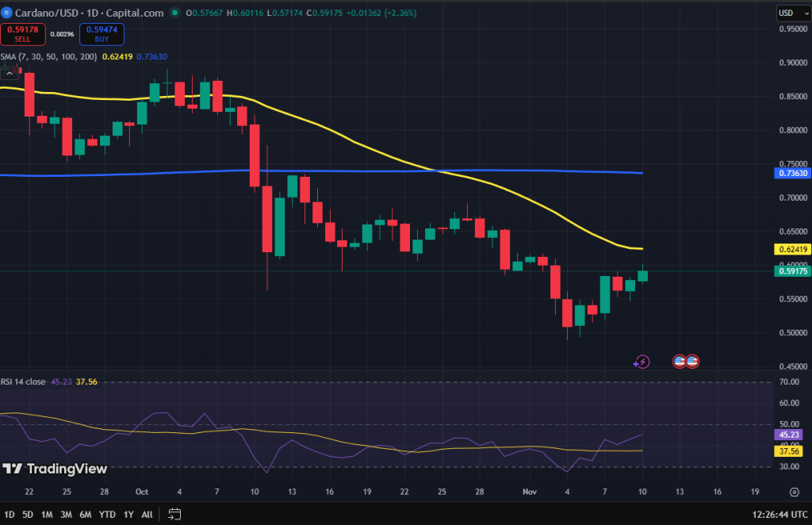Select the All date range tab

(147, 514)
